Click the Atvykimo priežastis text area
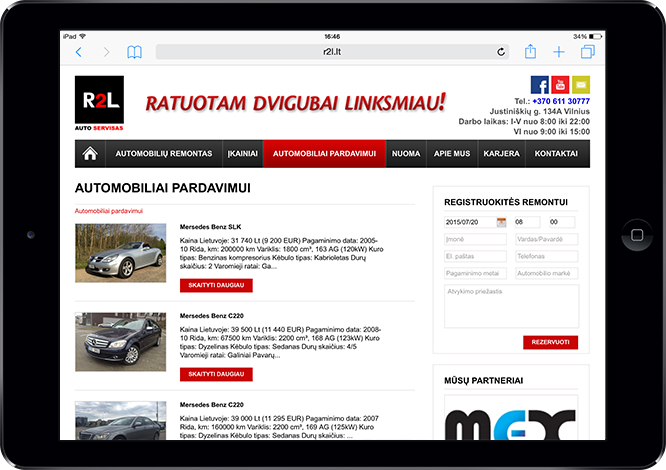666x470 pixels. (511, 306)
